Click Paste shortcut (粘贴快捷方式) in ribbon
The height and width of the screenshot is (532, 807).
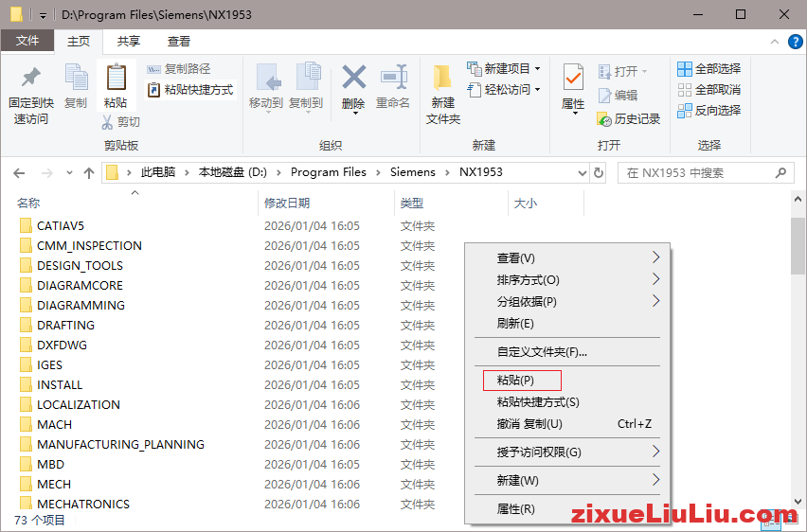(x=190, y=90)
